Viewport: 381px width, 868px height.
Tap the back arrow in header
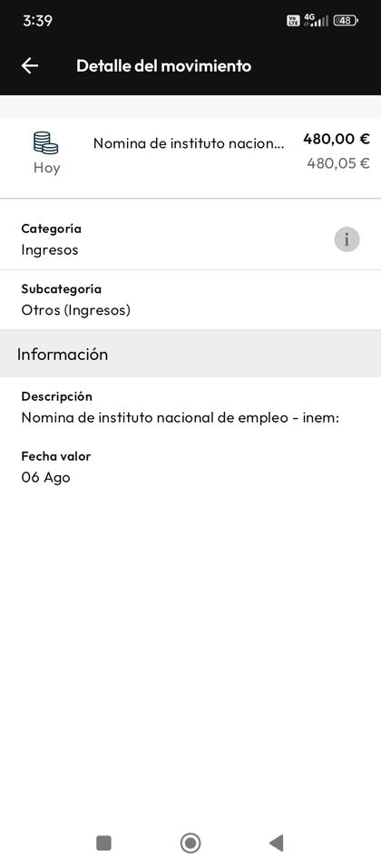[29, 65]
